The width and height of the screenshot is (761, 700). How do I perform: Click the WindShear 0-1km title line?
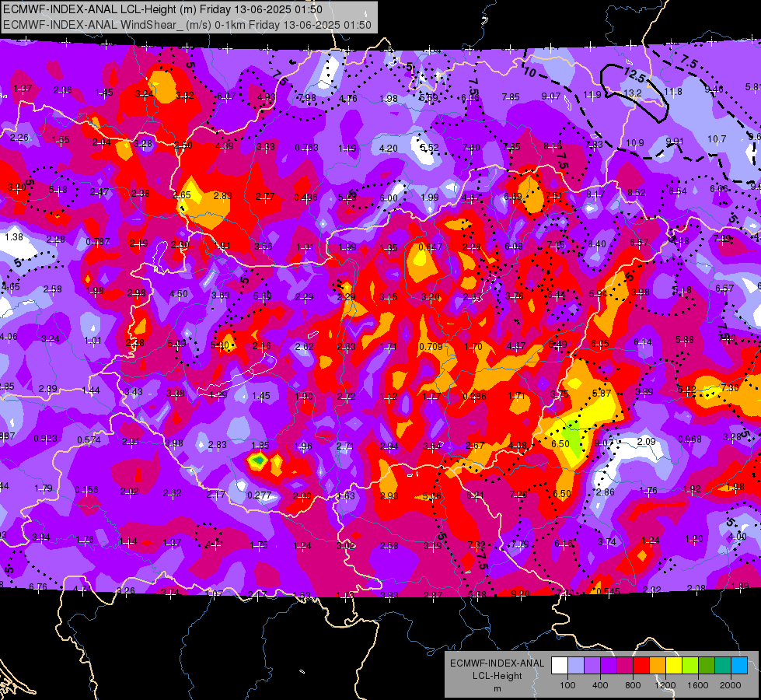187,25
